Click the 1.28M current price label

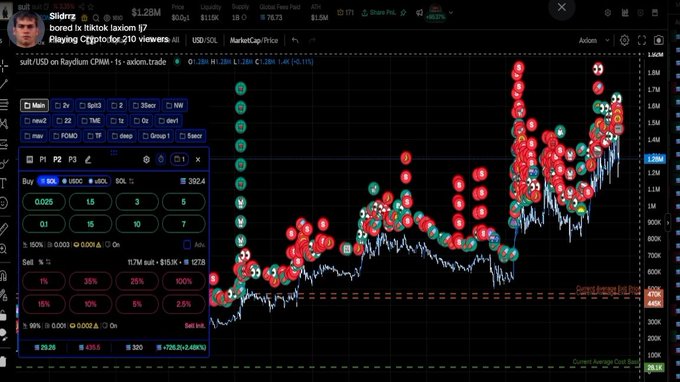655,159
